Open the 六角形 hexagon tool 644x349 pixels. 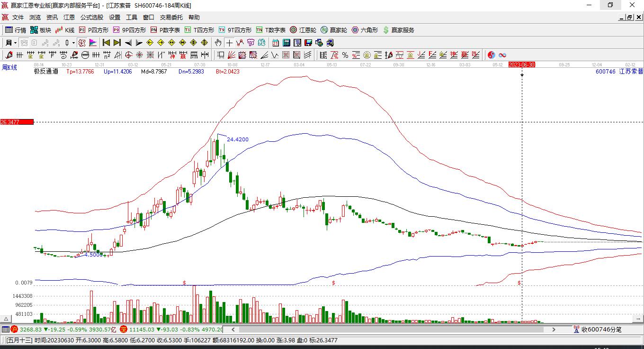[x=365, y=30]
